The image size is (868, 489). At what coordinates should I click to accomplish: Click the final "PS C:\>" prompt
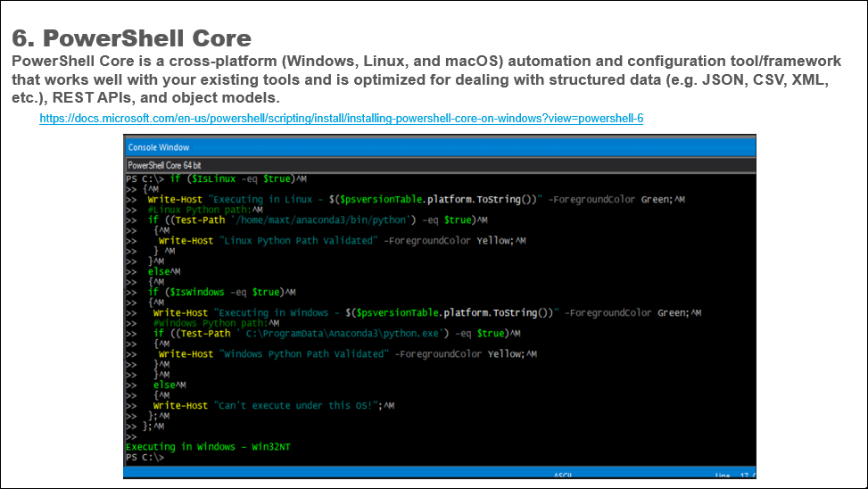[x=145, y=458]
